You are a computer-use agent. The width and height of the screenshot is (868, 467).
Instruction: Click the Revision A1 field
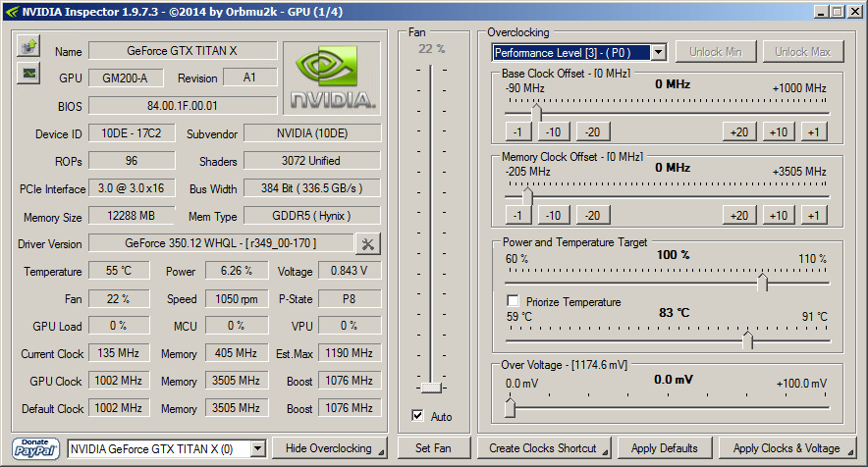(x=250, y=78)
